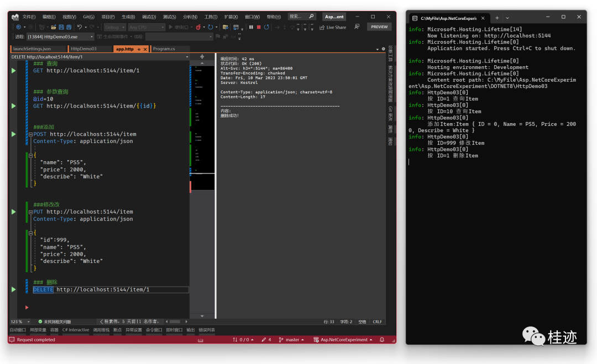Viewport: 597px width, 364px height.
Task: Click the red Stop debugging square
Action: (258, 27)
